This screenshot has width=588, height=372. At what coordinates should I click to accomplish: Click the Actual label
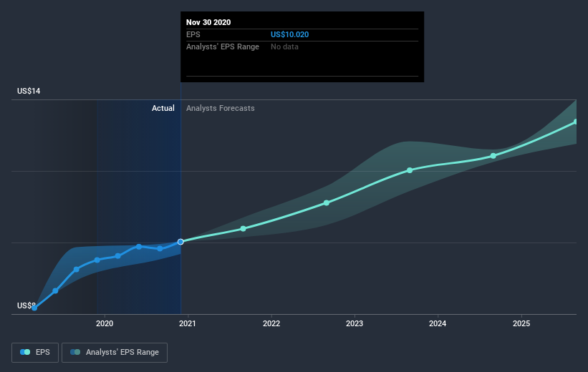click(x=163, y=108)
